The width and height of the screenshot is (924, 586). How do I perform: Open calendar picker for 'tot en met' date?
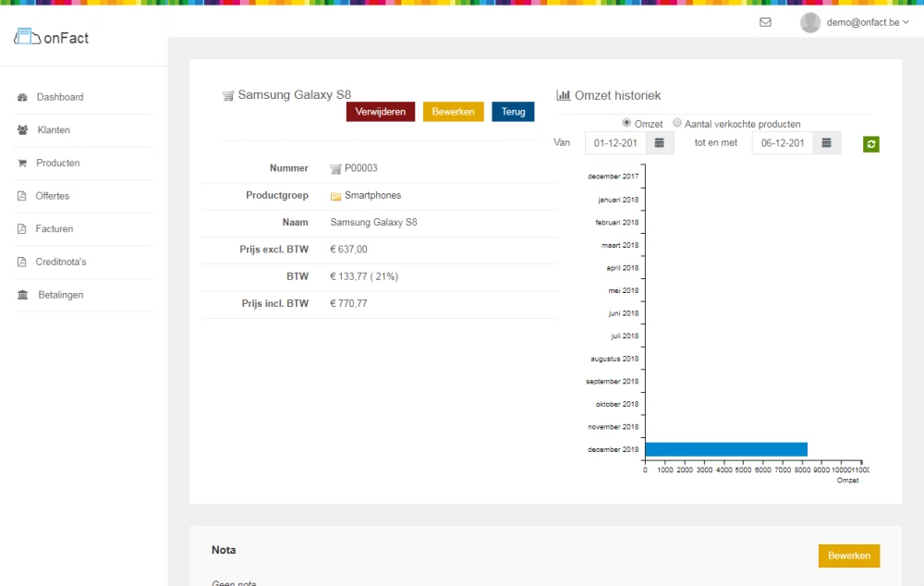(x=827, y=143)
